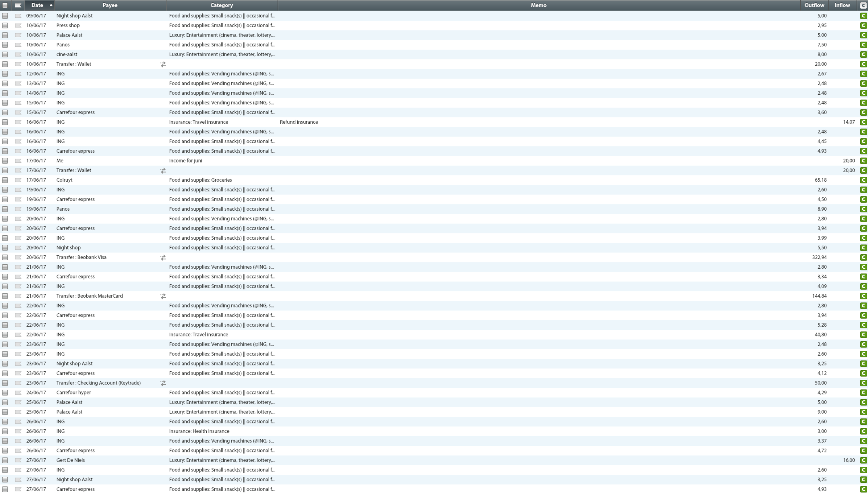Flag the Press shop transaction
Image resolution: width=868 pixels, height=494 pixels.
18,25
